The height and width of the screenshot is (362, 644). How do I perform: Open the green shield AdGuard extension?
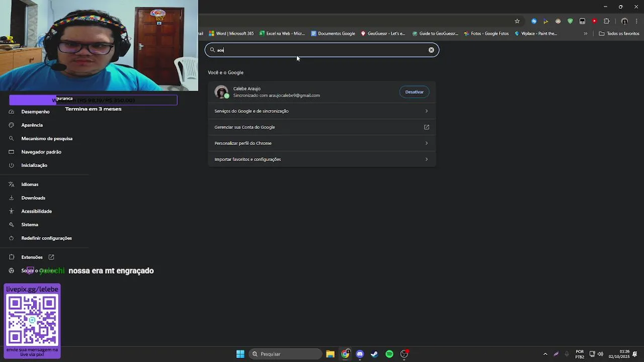pos(570,21)
